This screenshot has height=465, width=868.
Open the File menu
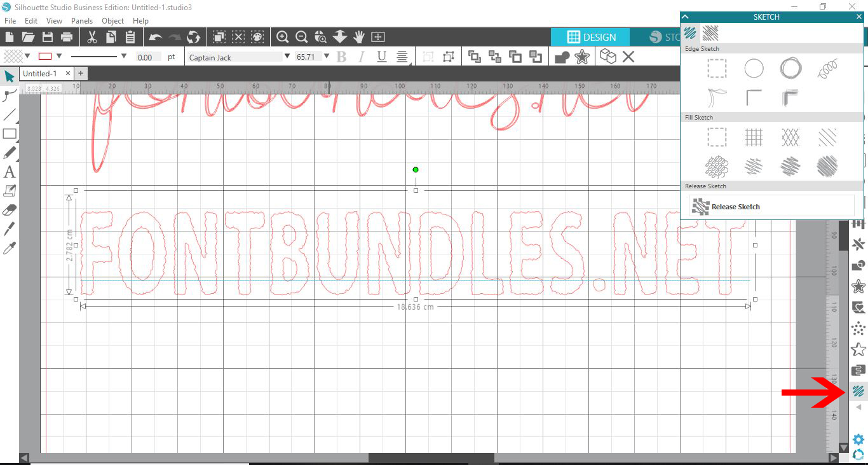[10, 20]
